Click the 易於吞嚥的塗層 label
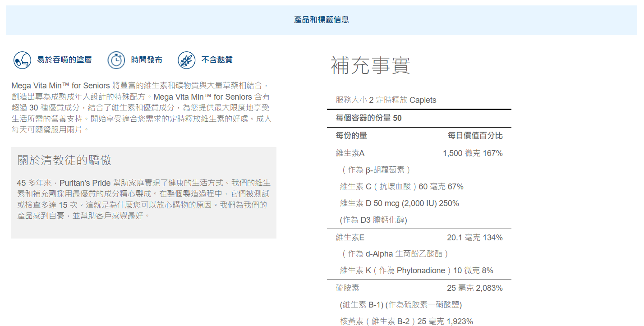The height and width of the screenshot is (326, 644). pos(64,60)
